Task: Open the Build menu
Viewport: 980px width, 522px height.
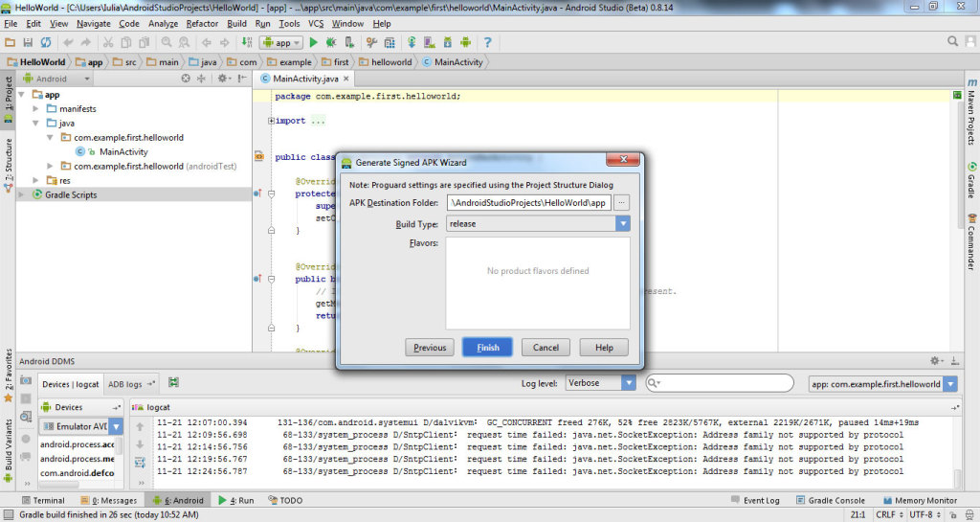Action: click(236, 24)
